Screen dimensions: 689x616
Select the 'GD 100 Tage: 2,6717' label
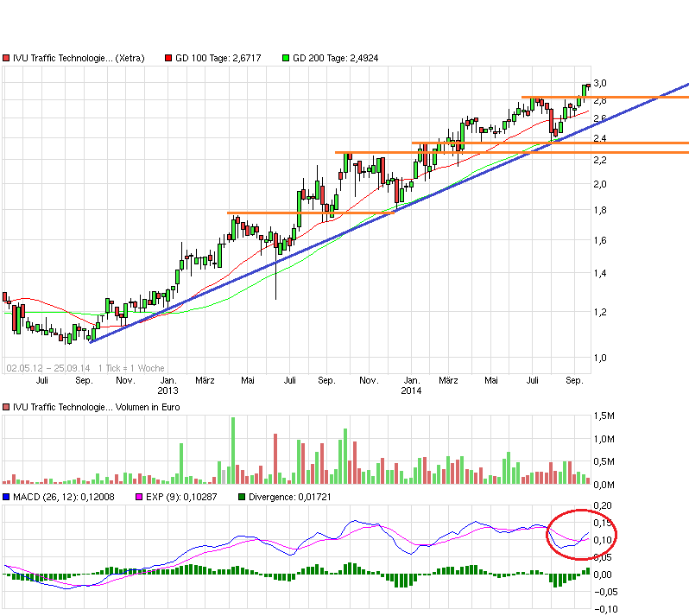(218, 58)
